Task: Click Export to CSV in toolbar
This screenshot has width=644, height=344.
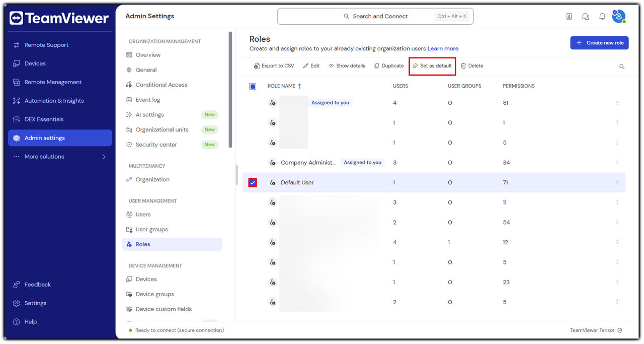Action: pyautogui.click(x=274, y=66)
